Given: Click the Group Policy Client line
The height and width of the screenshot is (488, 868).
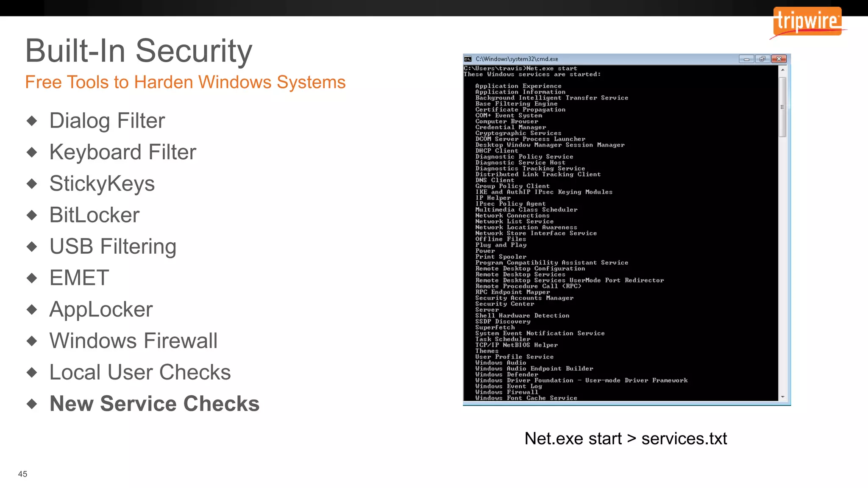Looking at the screenshot, I should coord(512,186).
